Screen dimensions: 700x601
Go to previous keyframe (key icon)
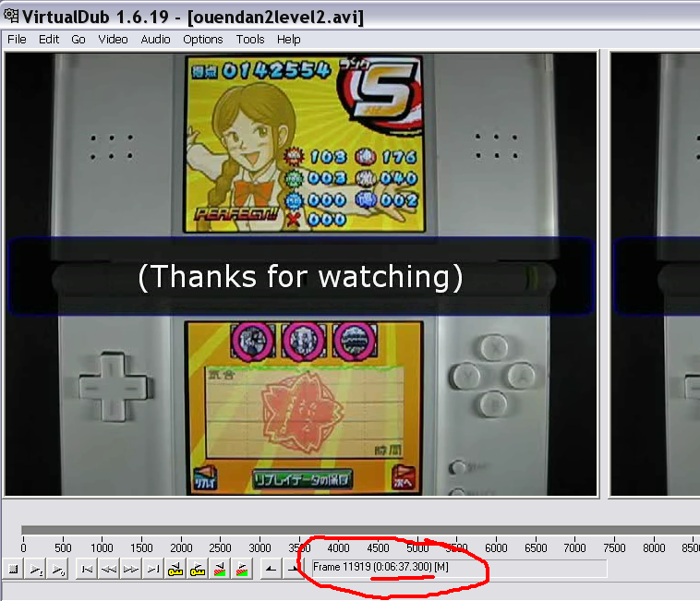(x=175, y=569)
